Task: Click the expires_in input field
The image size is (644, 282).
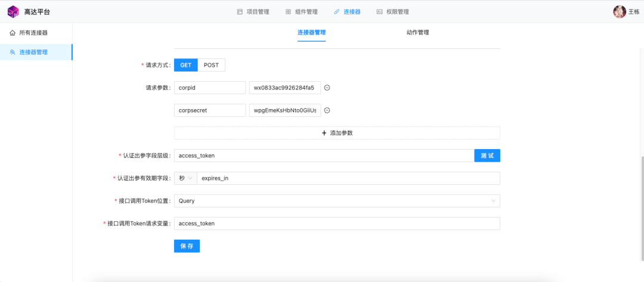Action: point(349,178)
